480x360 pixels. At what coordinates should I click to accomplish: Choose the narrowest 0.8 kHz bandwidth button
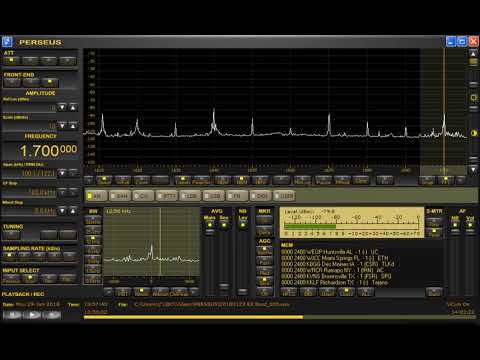pos(93,280)
